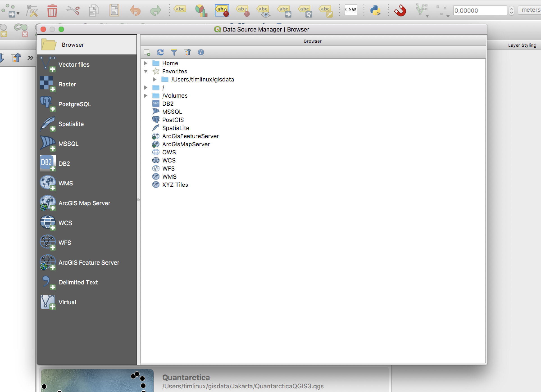Open the Python console icon

375,10
